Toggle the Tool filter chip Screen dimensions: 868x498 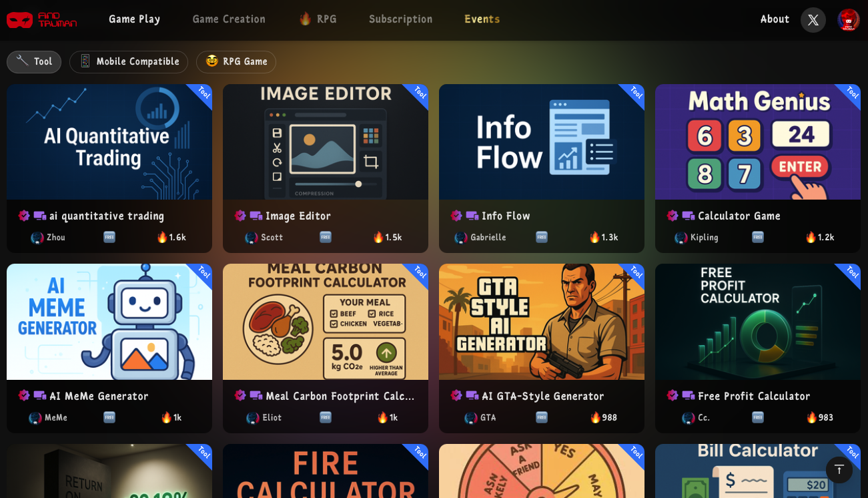(34, 61)
